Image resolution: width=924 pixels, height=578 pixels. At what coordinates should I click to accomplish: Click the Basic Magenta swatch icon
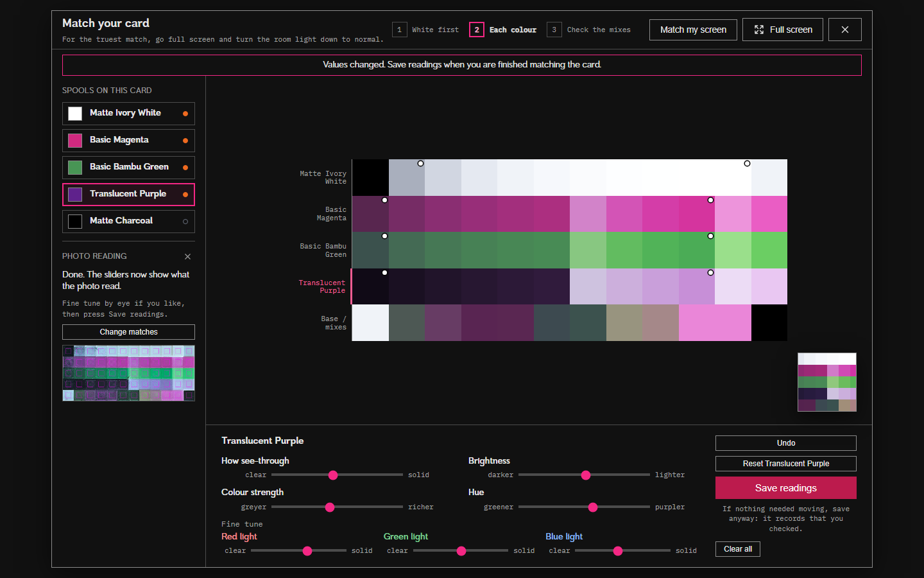[x=75, y=141]
